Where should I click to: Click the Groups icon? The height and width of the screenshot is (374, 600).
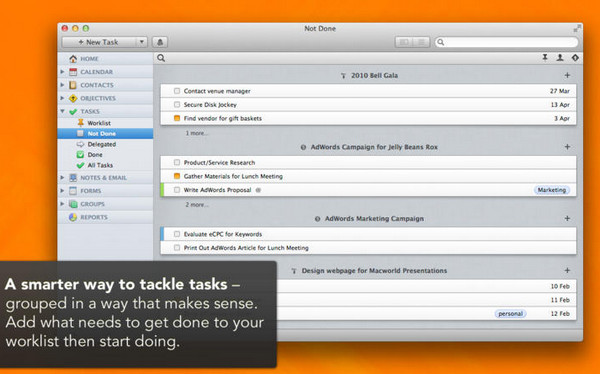click(73, 204)
